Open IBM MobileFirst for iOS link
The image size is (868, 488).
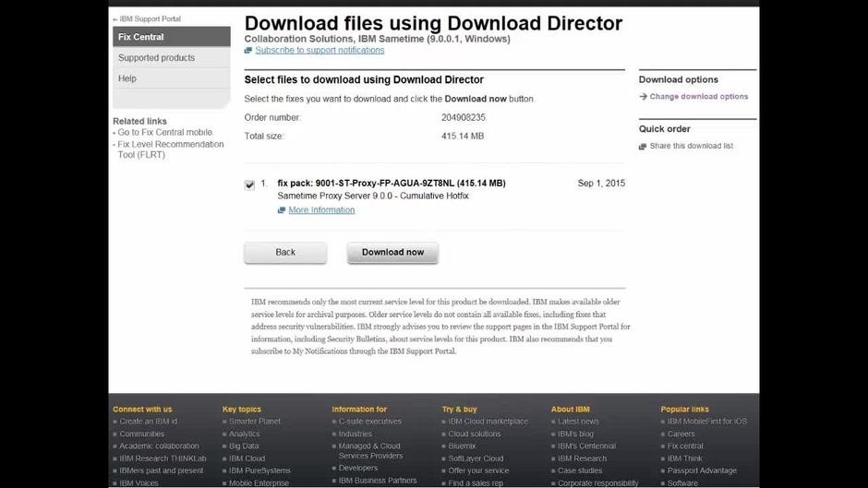tap(707, 422)
